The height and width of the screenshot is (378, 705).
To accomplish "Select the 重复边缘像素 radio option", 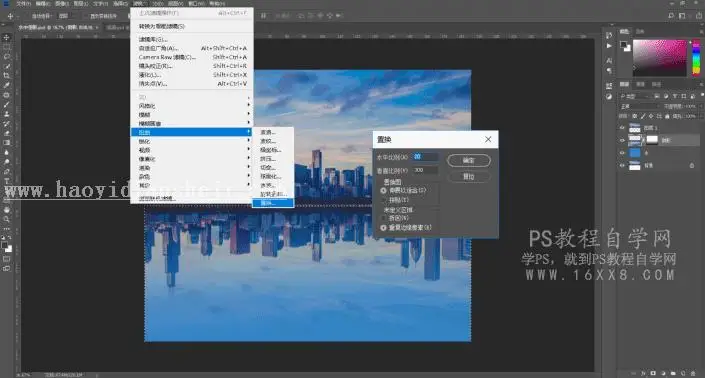I will pos(384,228).
